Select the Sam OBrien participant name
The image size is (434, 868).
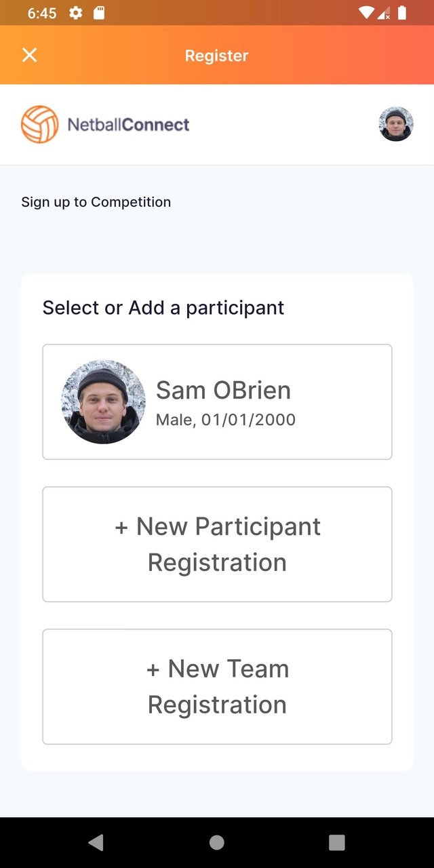click(x=223, y=390)
